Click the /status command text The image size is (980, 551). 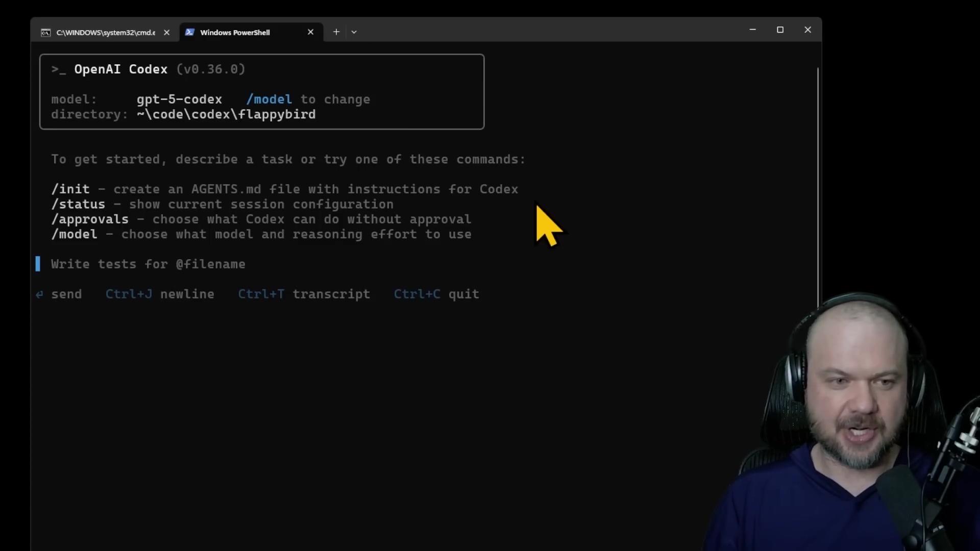(78, 204)
